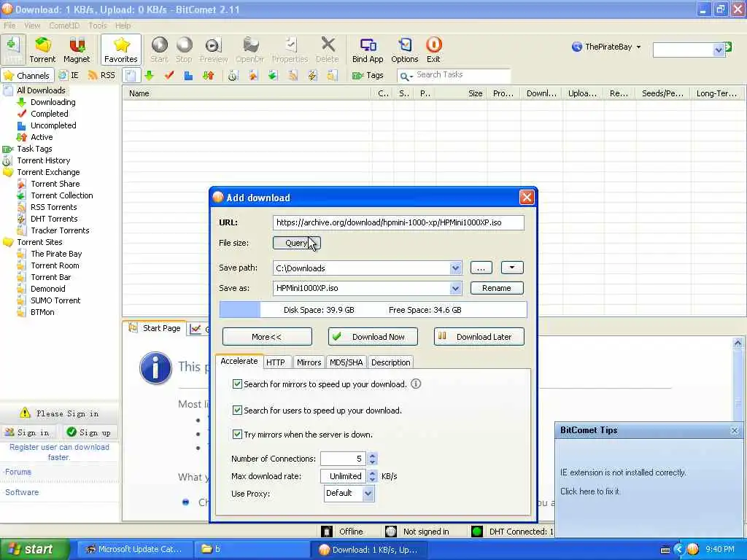
Task: Click the Delete toolbar icon
Action: 328,50
